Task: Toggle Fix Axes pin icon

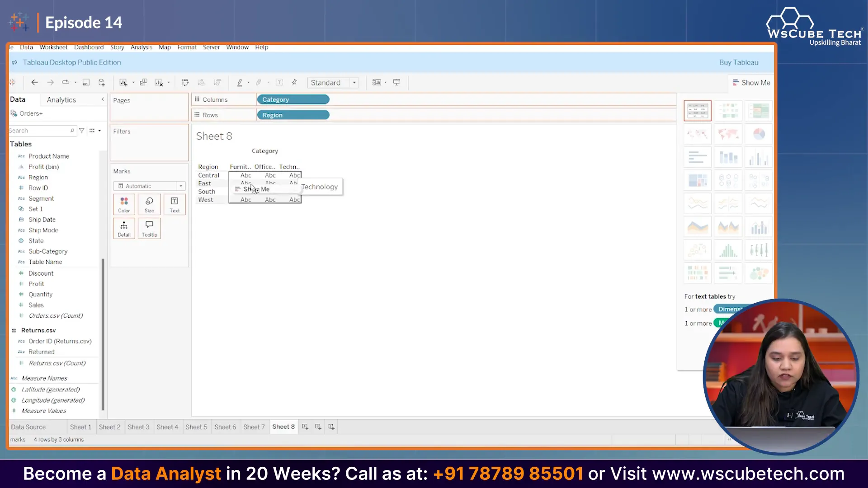Action: (294, 82)
